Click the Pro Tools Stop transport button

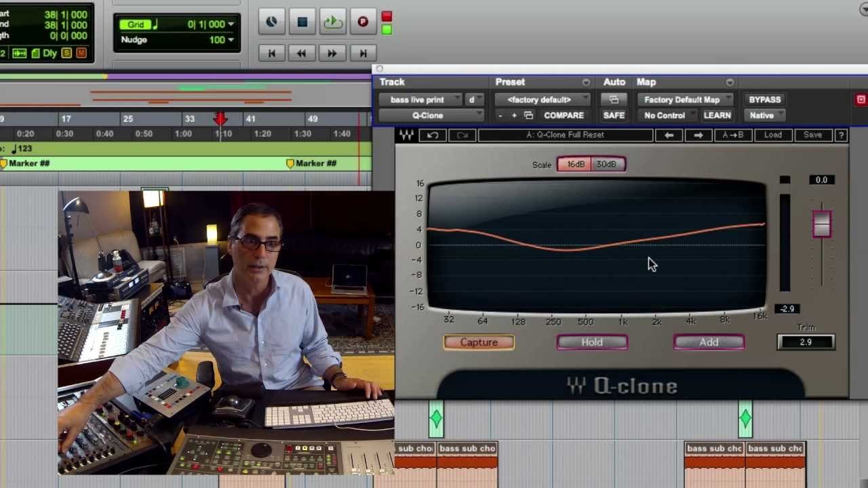click(x=302, y=22)
